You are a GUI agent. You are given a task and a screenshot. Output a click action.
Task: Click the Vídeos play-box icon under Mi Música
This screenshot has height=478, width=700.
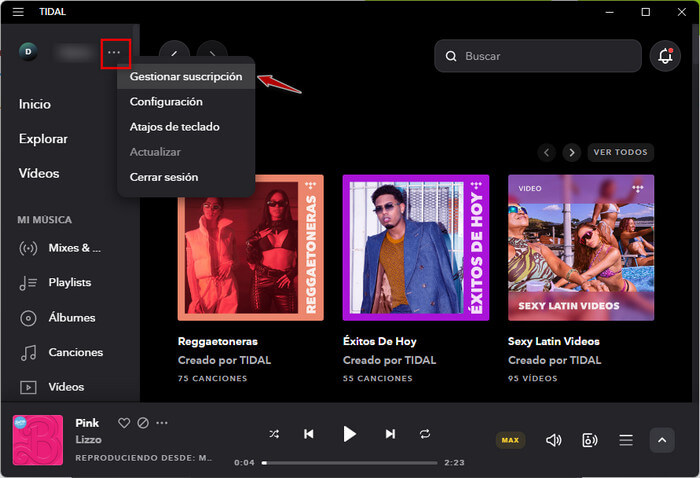tap(28, 387)
